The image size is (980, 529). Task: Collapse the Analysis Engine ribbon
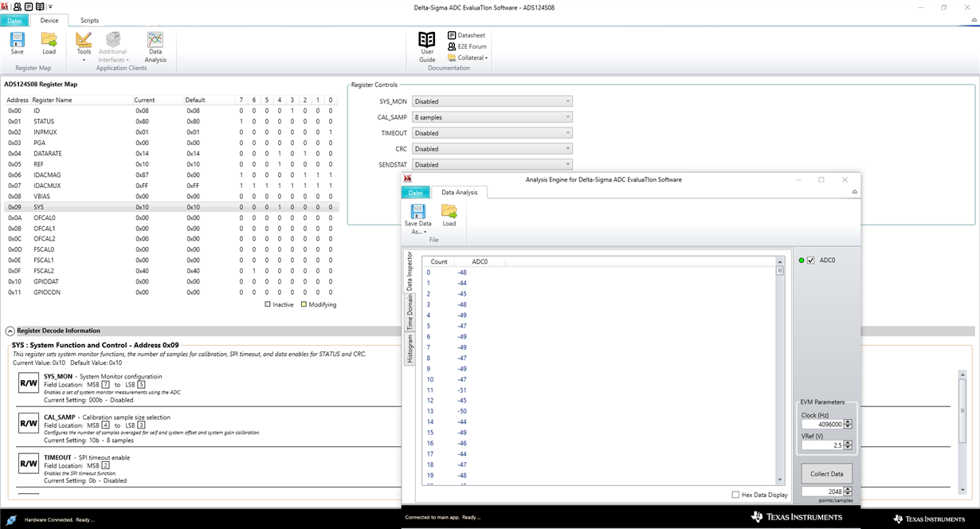854,193
